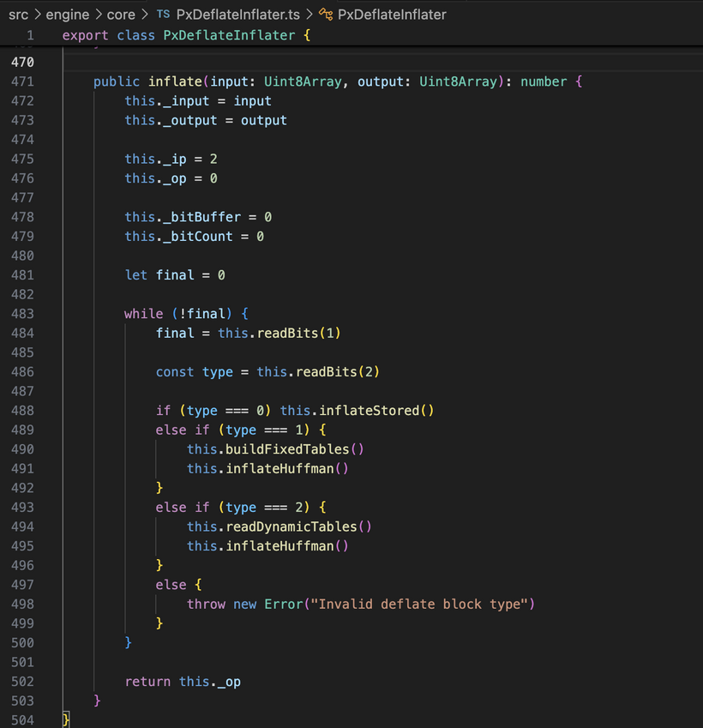Jump to sticky header 'export class PxDeflateInflater'

point(185,36)
